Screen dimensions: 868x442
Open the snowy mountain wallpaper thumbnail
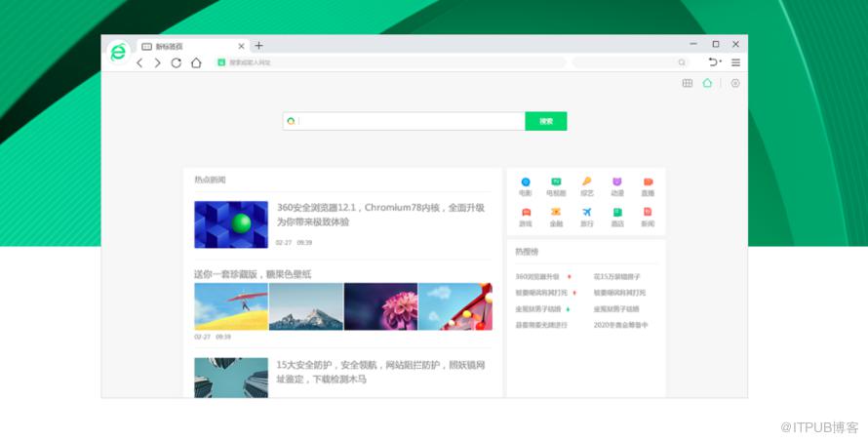pos(306,306)
